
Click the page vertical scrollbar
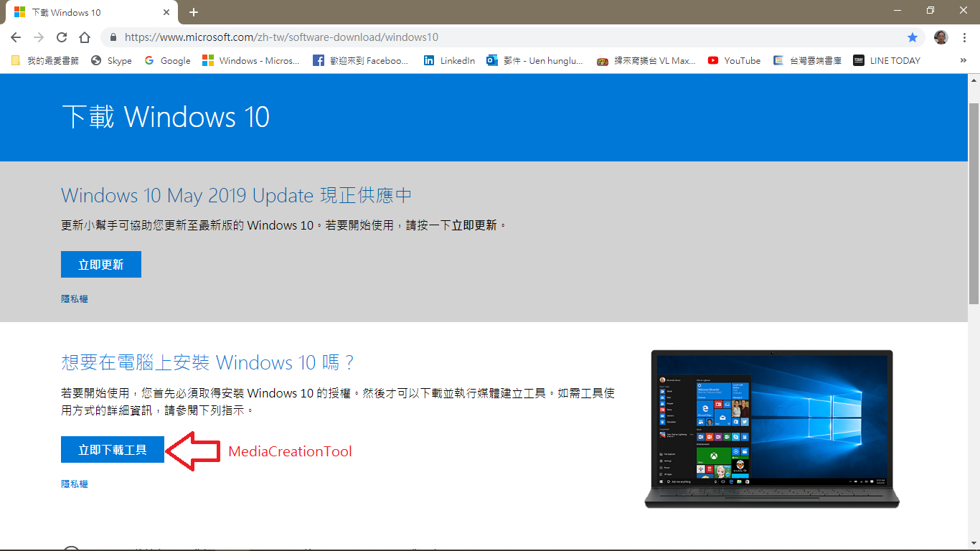point(974,203)
